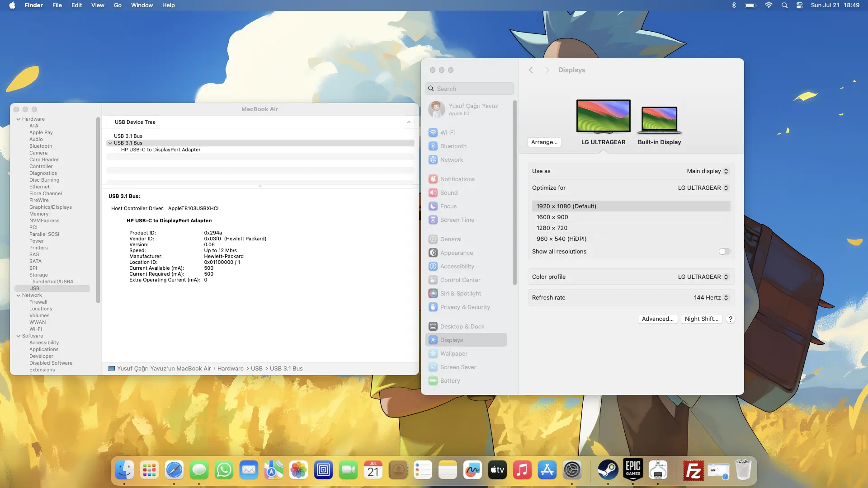Image resolution: width=868 pixels, height=488 pixels.
Task: Open Bluetooth settings icon in System Settings
Action: tap(433, 146)
